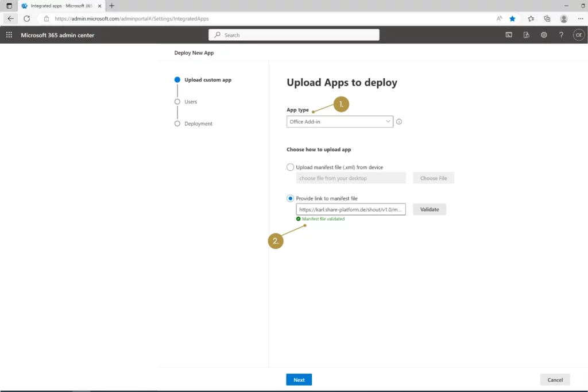Click the Choose how to upload app label
588x392 pixels.
point(319,149)
